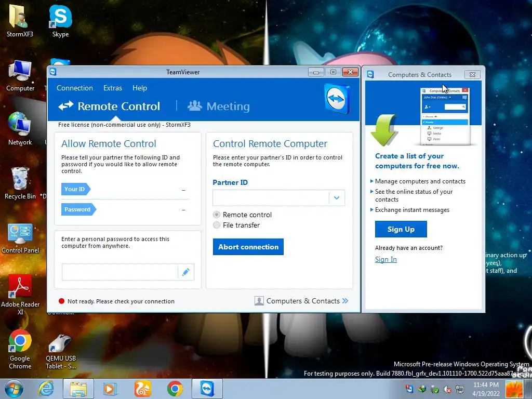This screenshot has height=399, width=532.
Task: Select the File transfer radio option
Action: tap(217, 225)
